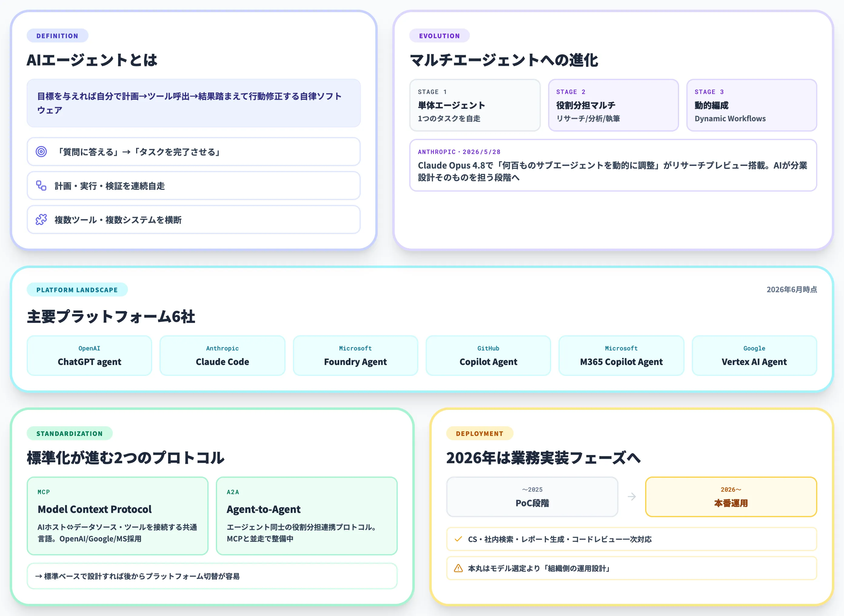Click the small MCP label
This screenshot has height=616, width=844.
pos(44,492)
